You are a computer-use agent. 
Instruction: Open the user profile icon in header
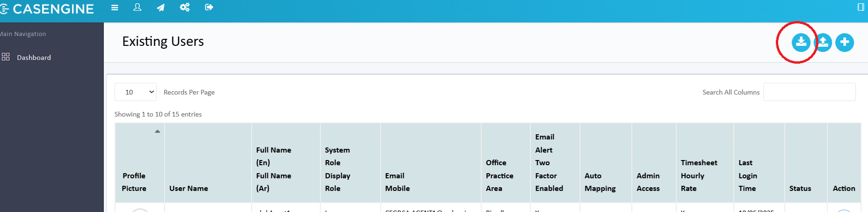[137, 7]
